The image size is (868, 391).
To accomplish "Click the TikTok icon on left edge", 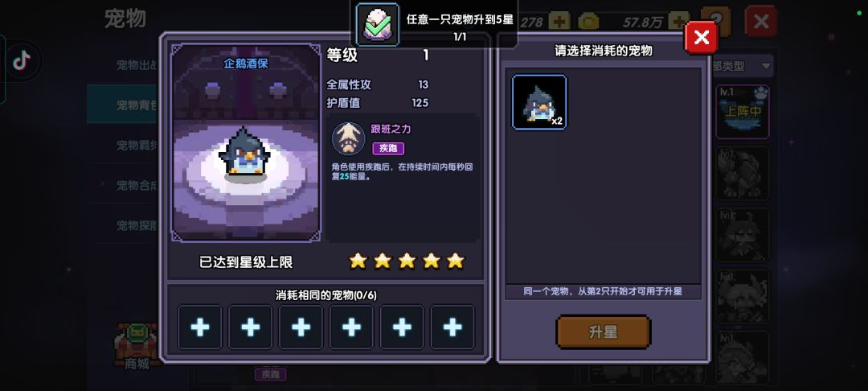I will 22,61.
